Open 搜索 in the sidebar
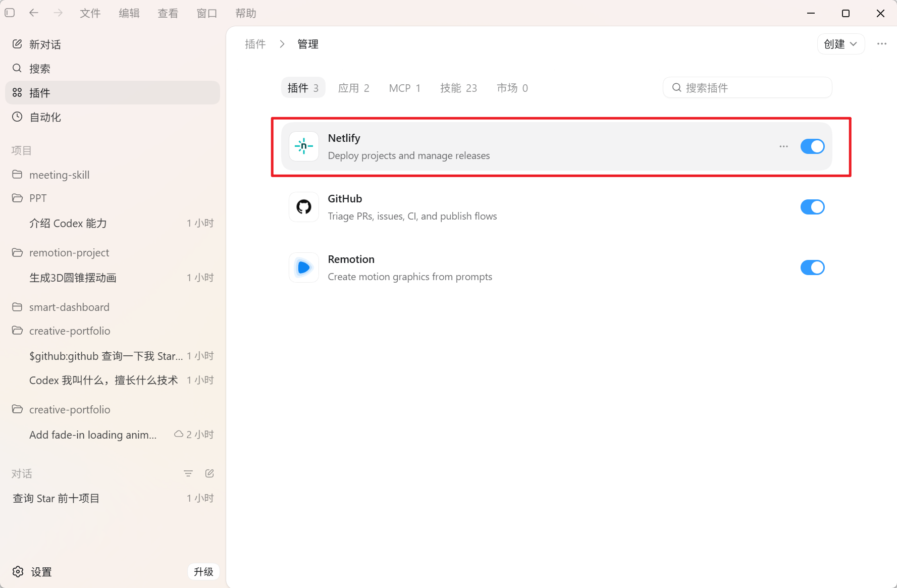897x588 pixels. tap(113, 68)
